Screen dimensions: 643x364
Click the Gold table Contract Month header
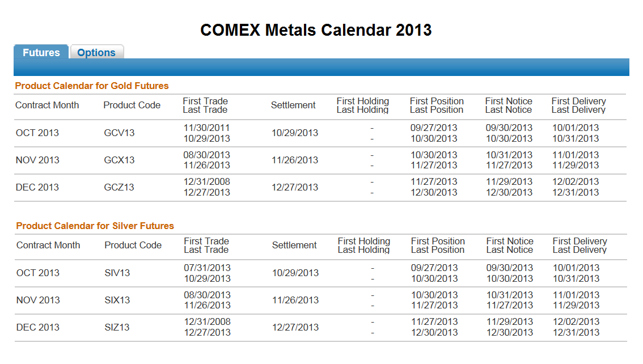tap(47, 105)
